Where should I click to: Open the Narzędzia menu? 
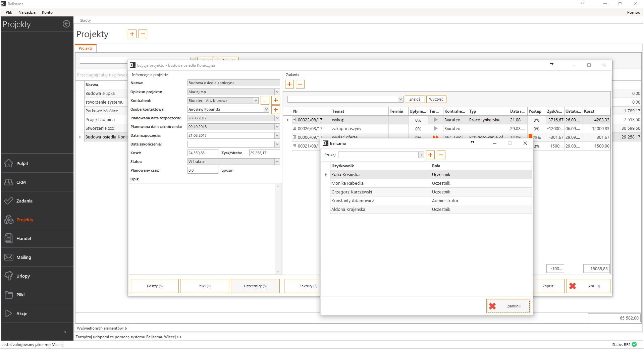coord(27,12)
